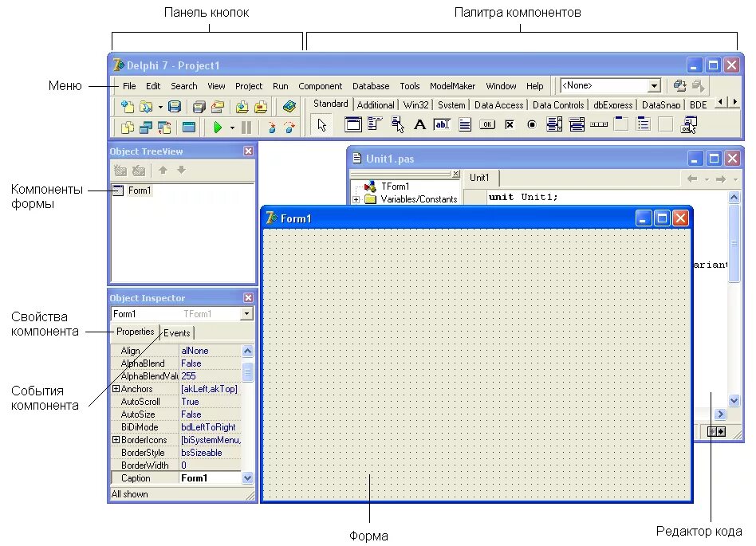This screenshot has height=546, width=756.
Task: Select the Label component (letter A)
Action: coord(420,125)
